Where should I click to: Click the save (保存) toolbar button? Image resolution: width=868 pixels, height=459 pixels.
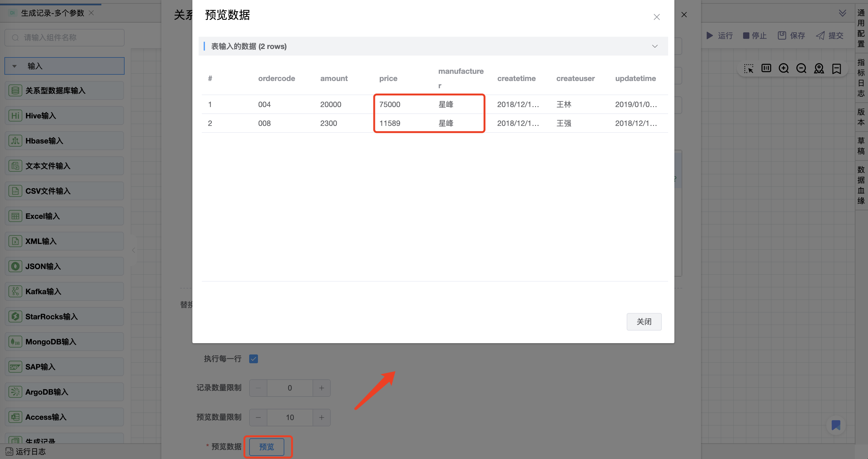pyautogui.click(x=791, y=35)
